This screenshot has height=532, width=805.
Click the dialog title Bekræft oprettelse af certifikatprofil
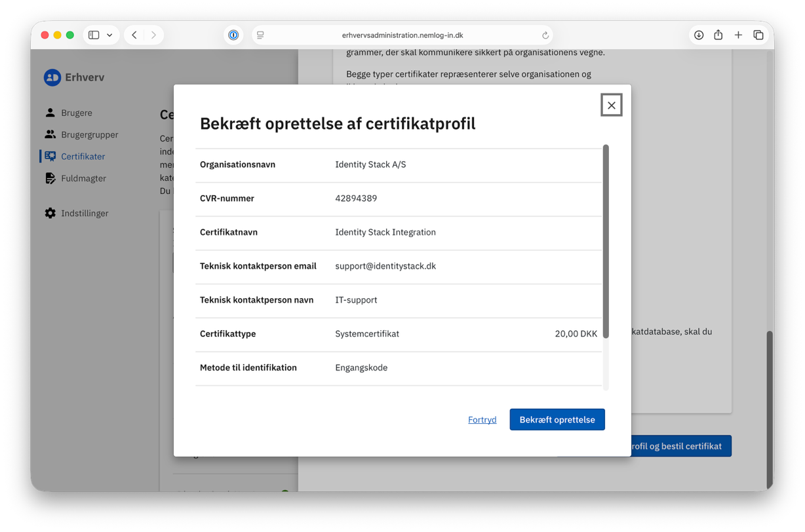[x=338, y=123]
